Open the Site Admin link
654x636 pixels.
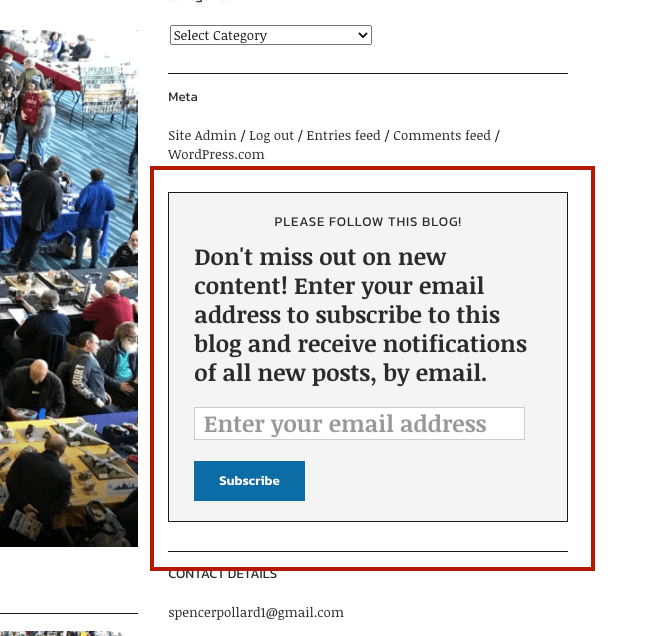tap(202, 136)
